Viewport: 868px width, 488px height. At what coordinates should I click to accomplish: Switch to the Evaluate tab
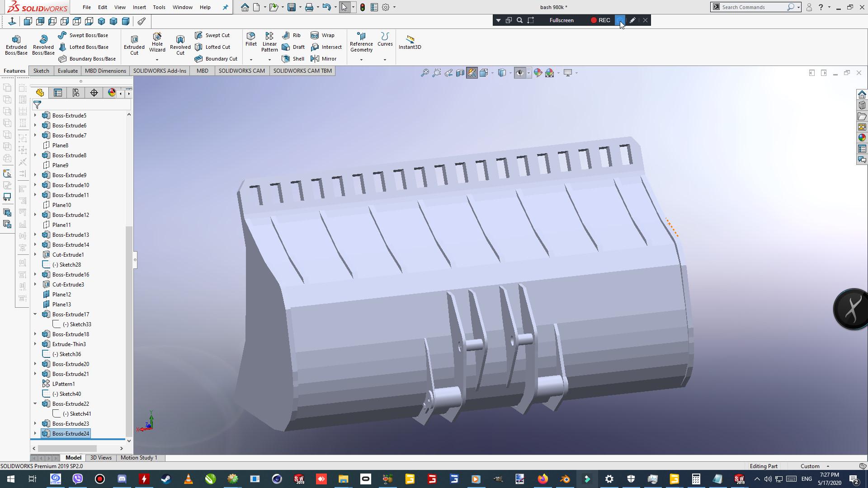(x=67, y=71)
